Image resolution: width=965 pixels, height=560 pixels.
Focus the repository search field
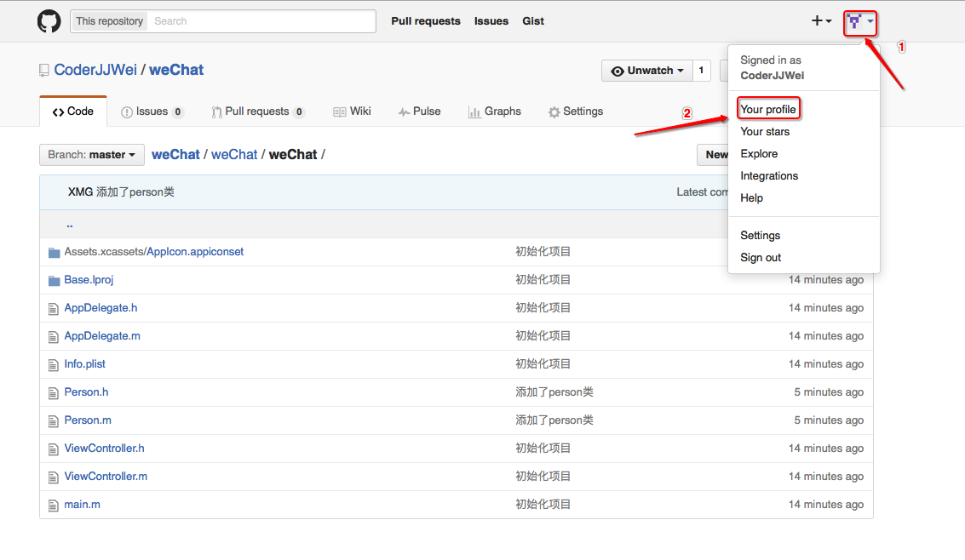pos(261,21)
